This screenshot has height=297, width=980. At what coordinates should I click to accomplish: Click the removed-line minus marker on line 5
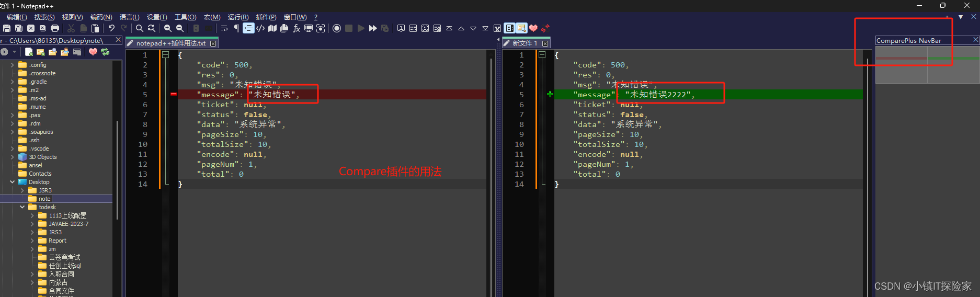[174, 95]
